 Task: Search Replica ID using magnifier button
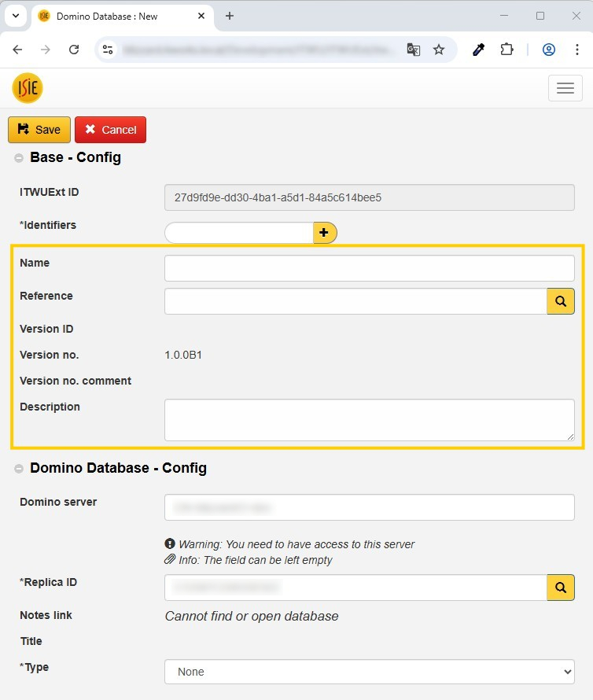pyautogui.click(x=561, y=588)
